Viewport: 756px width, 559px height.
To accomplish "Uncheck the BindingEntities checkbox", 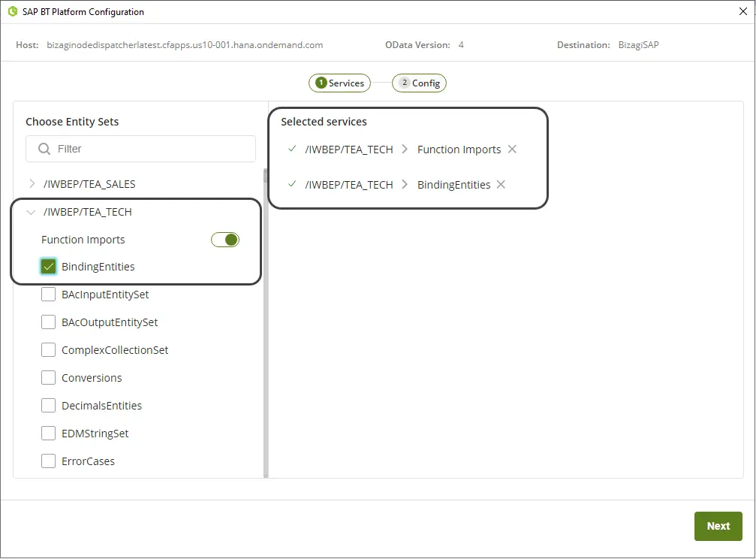I will [x=48, y=267].
